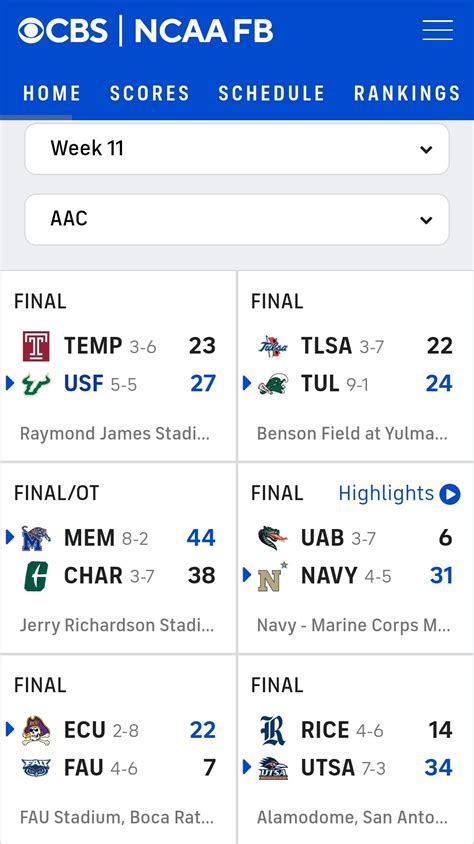Switch to the SCORES tab

click(150, 93)
